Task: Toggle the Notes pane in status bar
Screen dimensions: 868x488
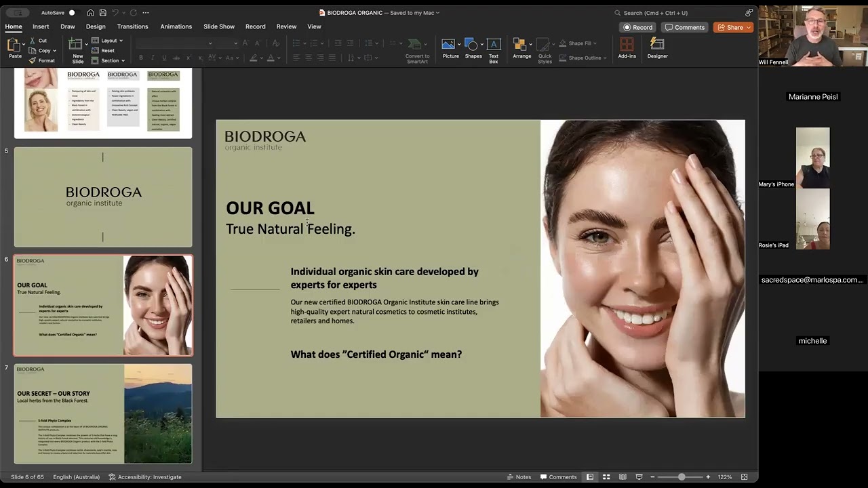Action: click(x=519, y=476)
